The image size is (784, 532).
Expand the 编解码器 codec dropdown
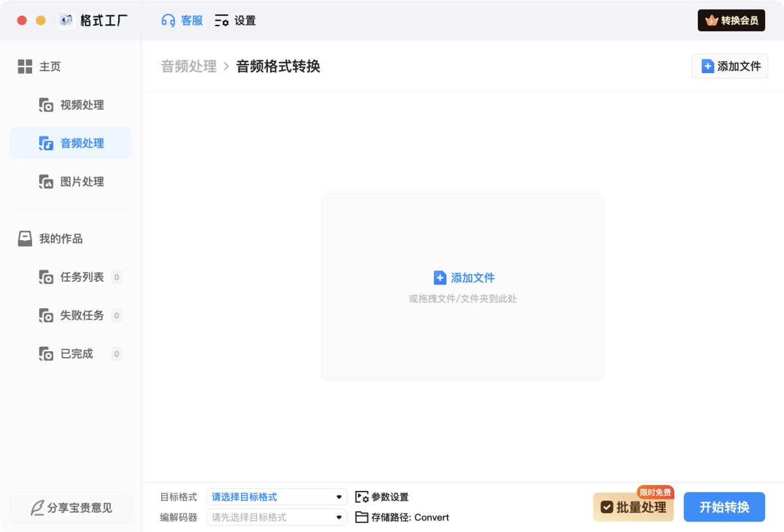pyautogui.click(x=276, y=517)
